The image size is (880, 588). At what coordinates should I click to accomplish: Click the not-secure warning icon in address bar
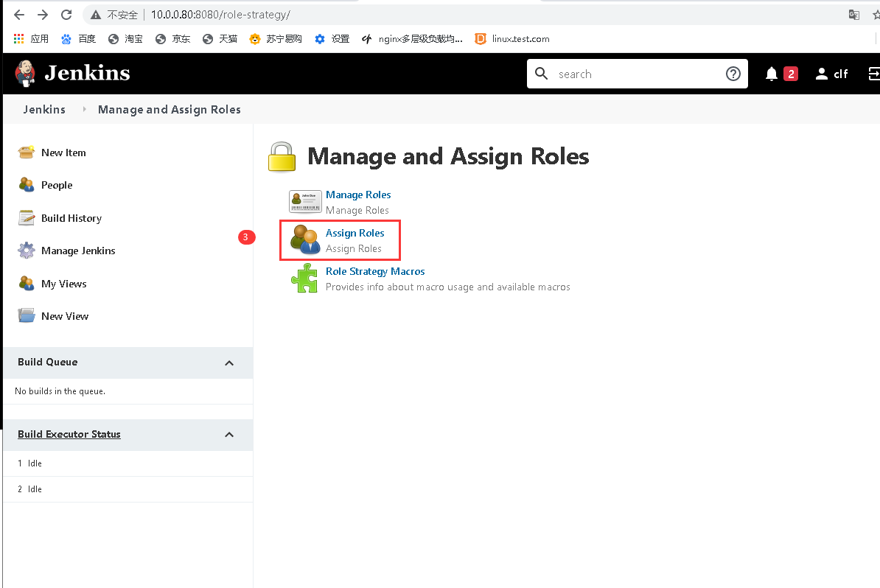[x=96, y=15]
